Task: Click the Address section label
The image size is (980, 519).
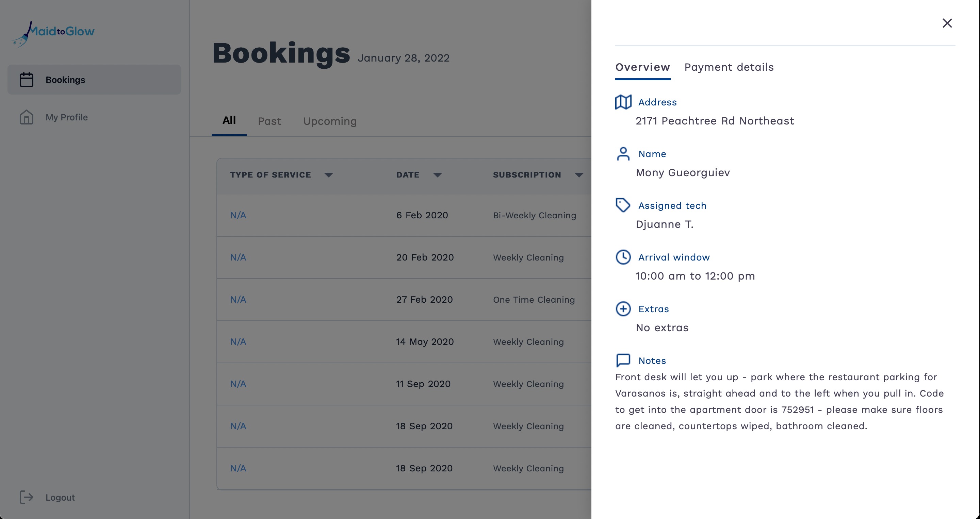Action: pos(657,102)
